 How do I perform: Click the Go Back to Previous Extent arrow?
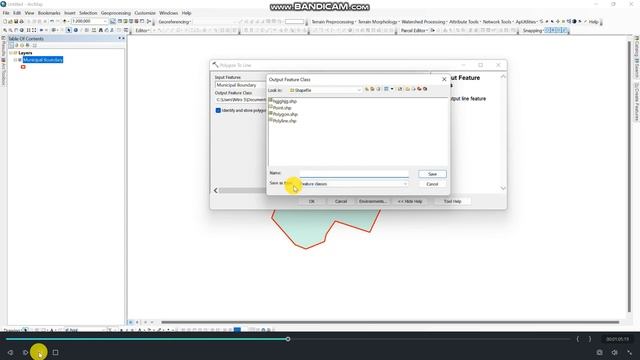tap(41, 30)
